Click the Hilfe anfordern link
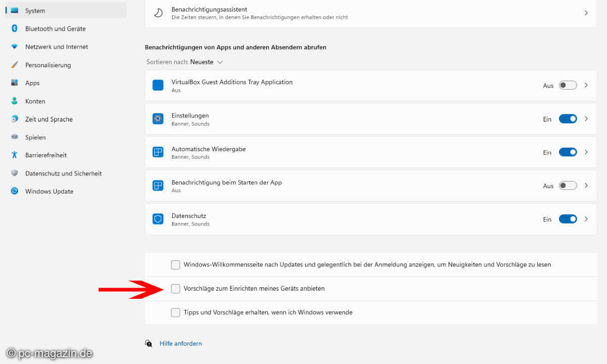The width and height of the screenshot is (607, 364). [181, 343]
